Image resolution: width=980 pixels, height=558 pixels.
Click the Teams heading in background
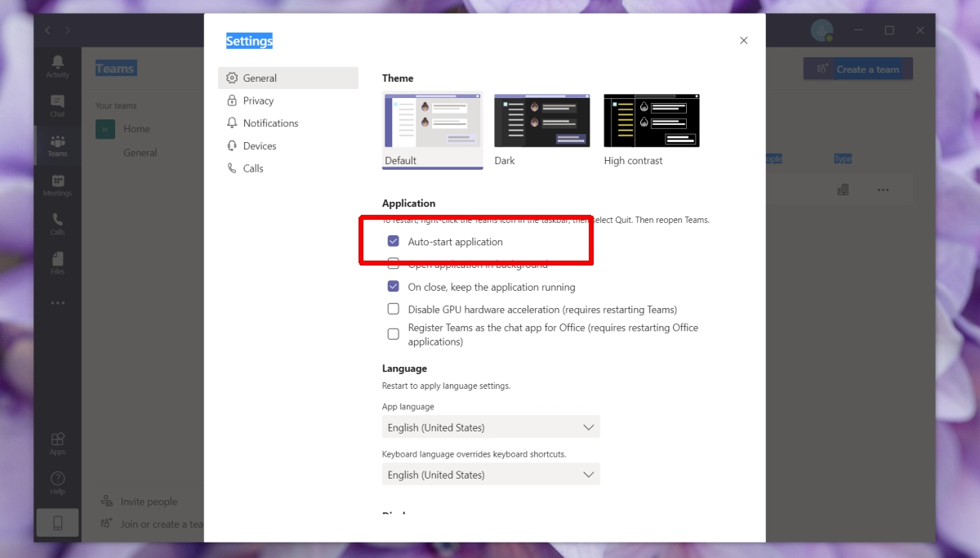point(115,69)
